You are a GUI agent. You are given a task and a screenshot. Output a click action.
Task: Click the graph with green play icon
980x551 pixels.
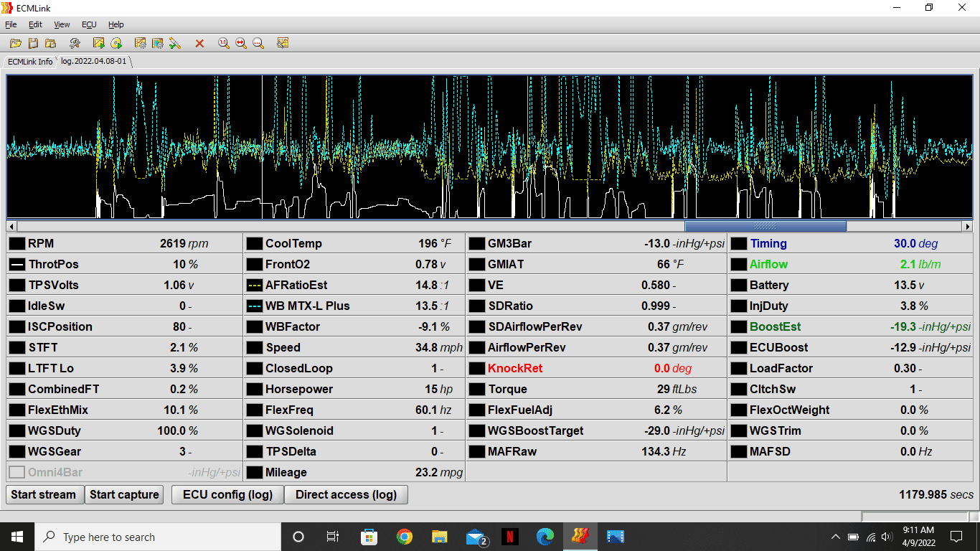(99, 44)
